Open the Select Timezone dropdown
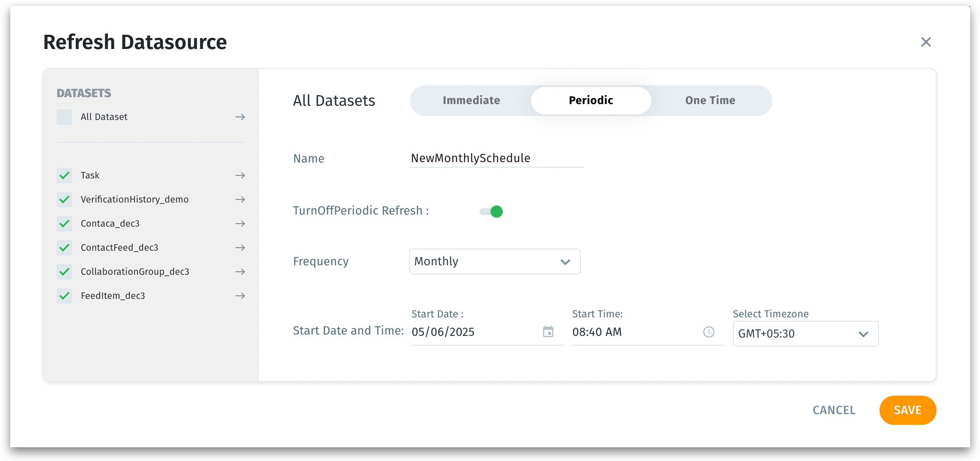This screenshot has width=980, height=461. tap(805, 334)
